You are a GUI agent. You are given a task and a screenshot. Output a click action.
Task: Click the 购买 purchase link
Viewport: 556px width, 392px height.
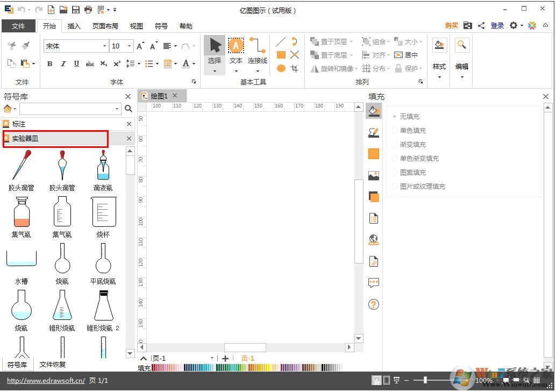click(x=451, y=26)
